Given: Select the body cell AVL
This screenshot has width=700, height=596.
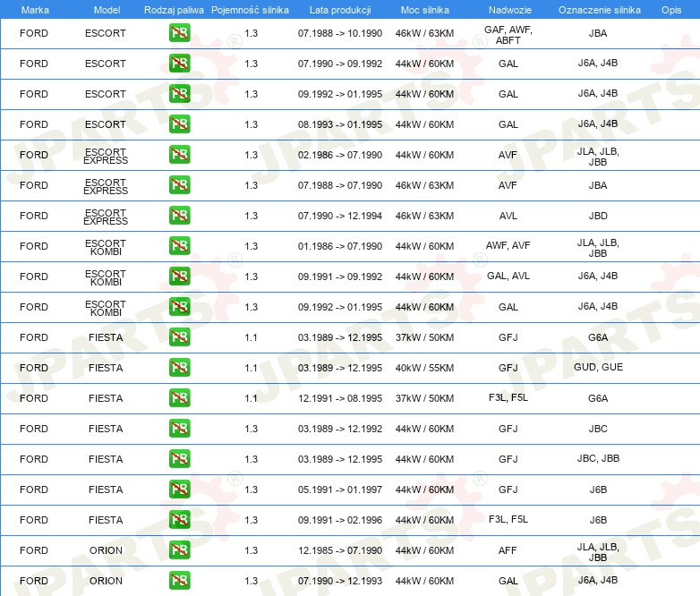Looking at the screenshot, I should pos(508,216).
